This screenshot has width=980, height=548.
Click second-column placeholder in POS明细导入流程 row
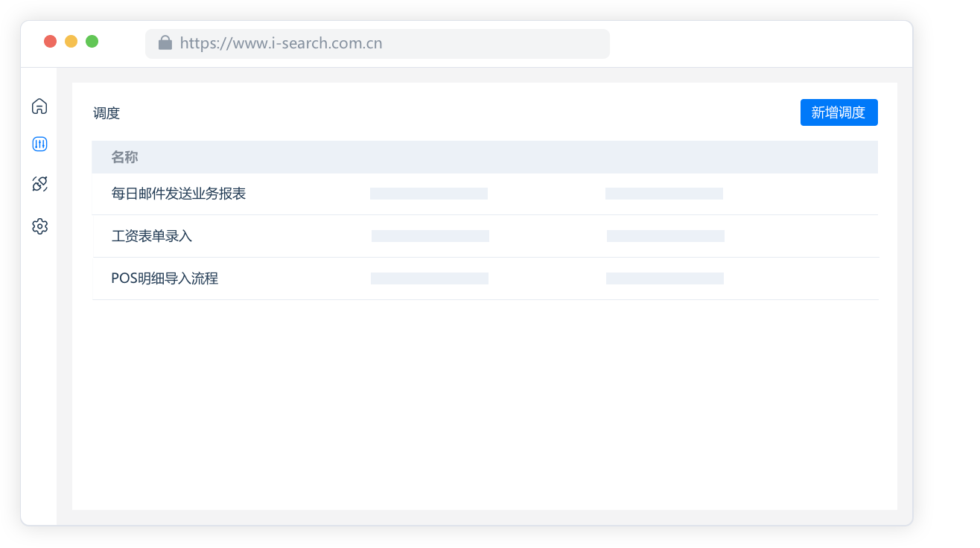(x=430, y=278)
